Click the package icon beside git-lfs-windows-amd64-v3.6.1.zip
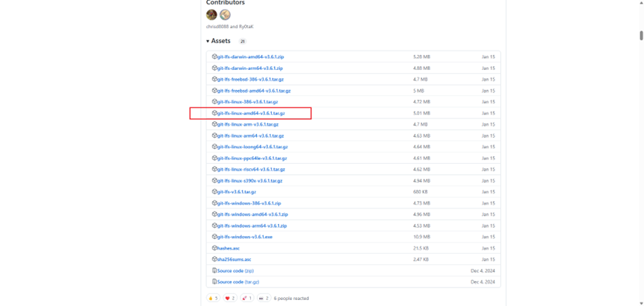Screen dimensions: 644x306 point(214,214)
